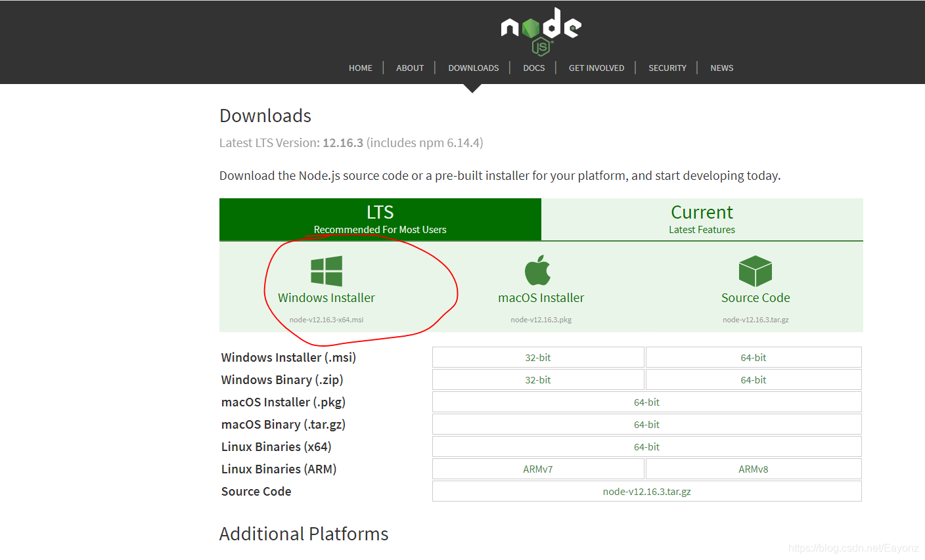Switch to the Current Latest Features tab
This screenshot has width=925, height=560.
pos(702,219)
